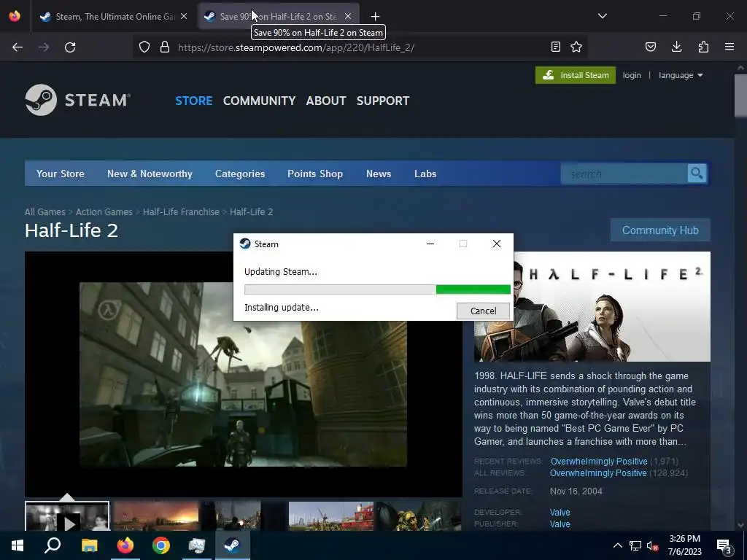Switch to the Steam, The Ultimate Online Game tab
The image size is (747, 560).
[108, 17]
